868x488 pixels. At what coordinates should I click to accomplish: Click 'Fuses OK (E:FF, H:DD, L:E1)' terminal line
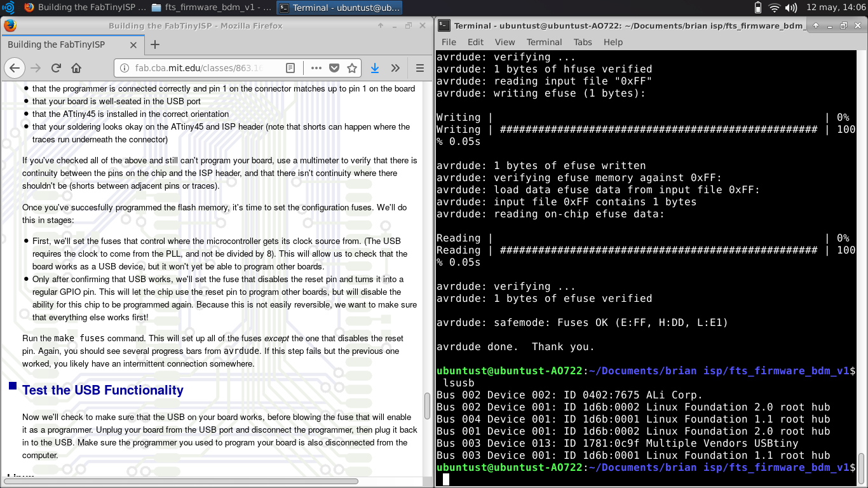tap(582, 322)
